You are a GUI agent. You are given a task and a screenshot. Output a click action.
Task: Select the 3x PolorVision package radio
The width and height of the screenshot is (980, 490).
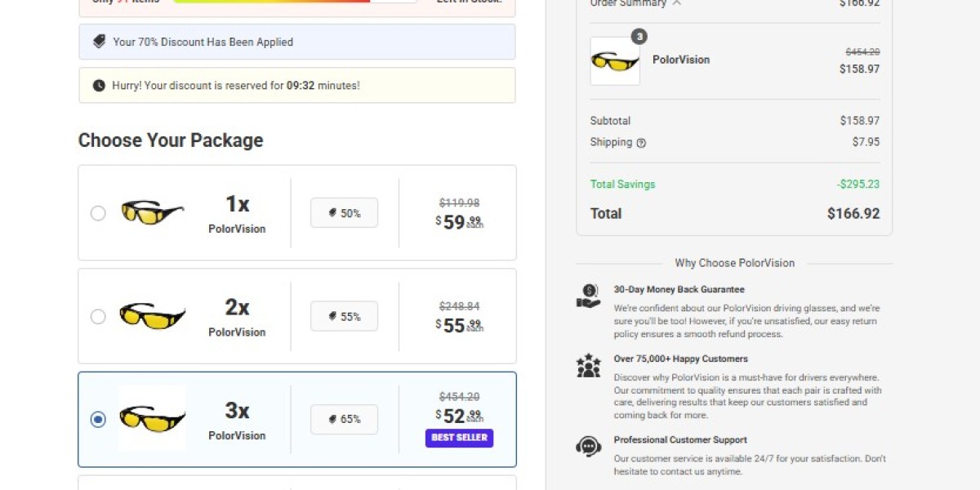click(x=98, y=420)
